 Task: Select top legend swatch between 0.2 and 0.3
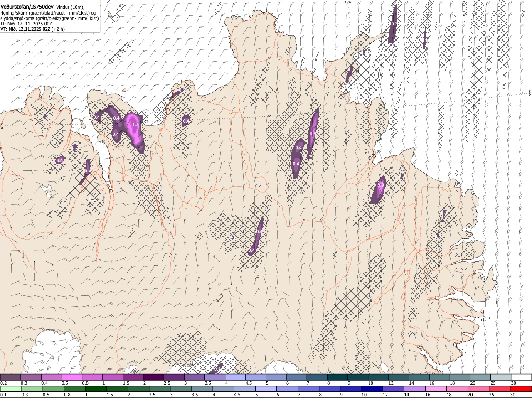(x=11, y=377)
